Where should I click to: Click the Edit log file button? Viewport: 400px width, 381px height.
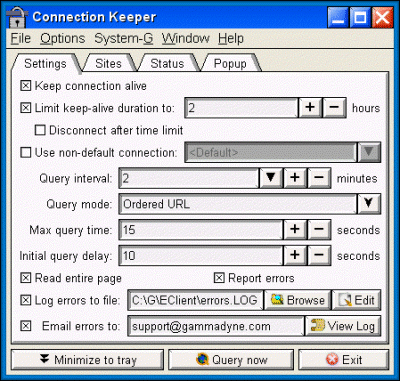coord(356,300)
